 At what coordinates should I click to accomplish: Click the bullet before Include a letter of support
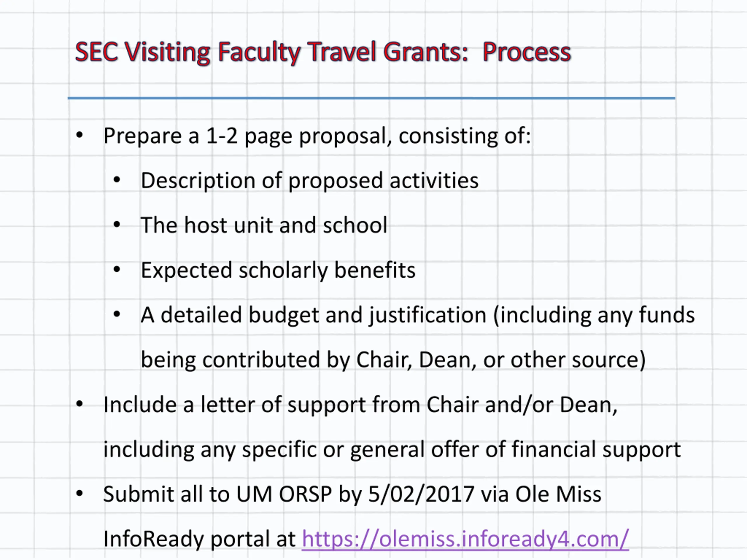click(79, 404)
